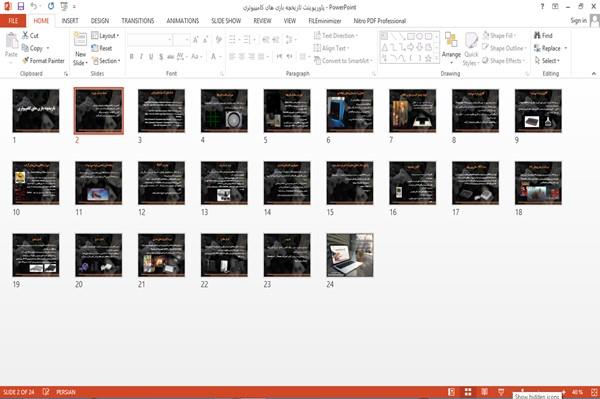Click the Save icon in quick access toolbar

click(21, 6)
